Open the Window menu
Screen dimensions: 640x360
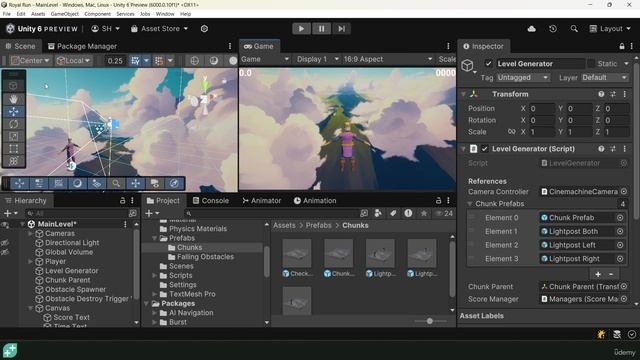point(165,14)
